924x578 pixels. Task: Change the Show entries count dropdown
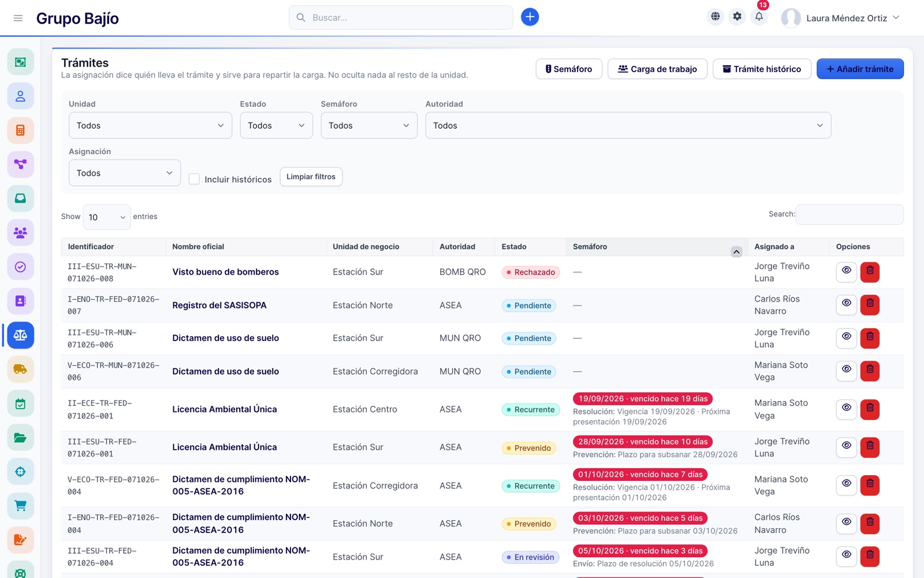click(x=107, y=217)
